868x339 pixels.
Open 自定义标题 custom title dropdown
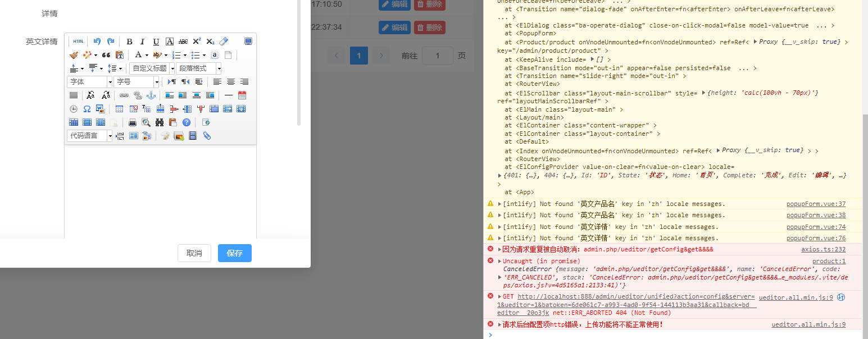152,68
